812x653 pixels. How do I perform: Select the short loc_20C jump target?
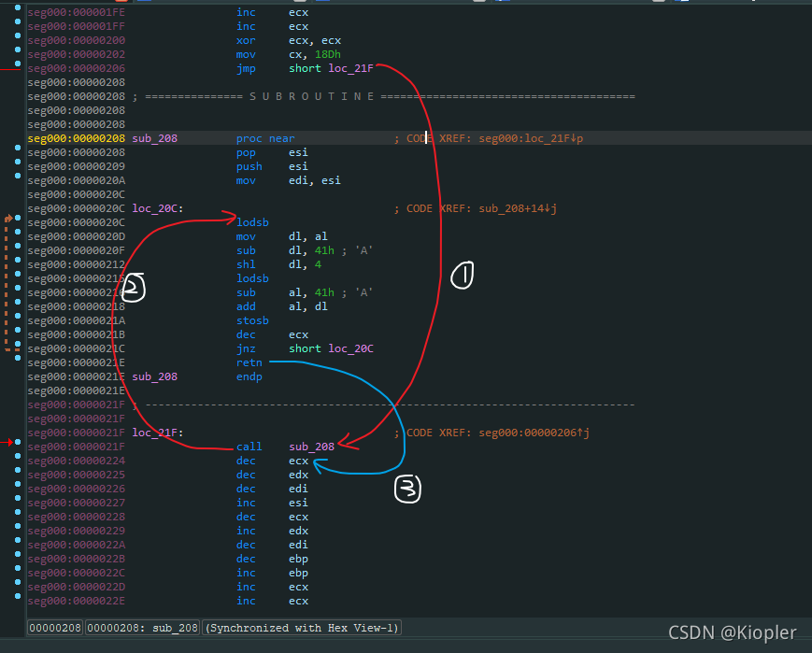pyautogui.click(x=351, y=348)
